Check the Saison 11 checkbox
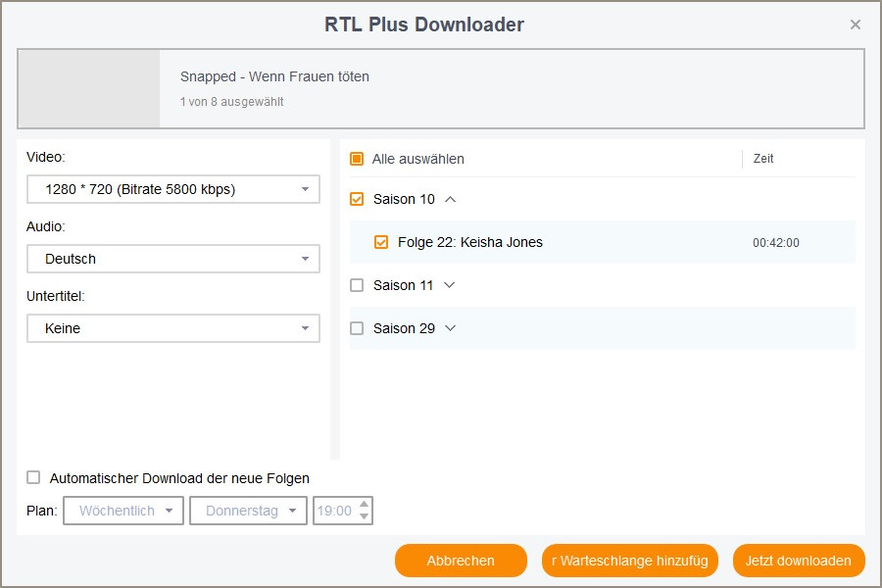Image resolution: width=882 pixels, height=588 pixels. tap(357, 285)
